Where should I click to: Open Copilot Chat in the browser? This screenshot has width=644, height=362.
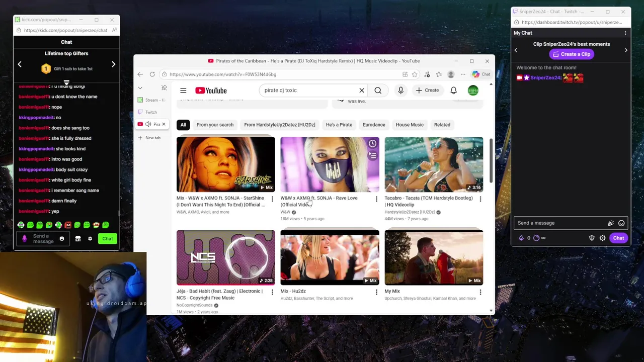click(481, 74)
